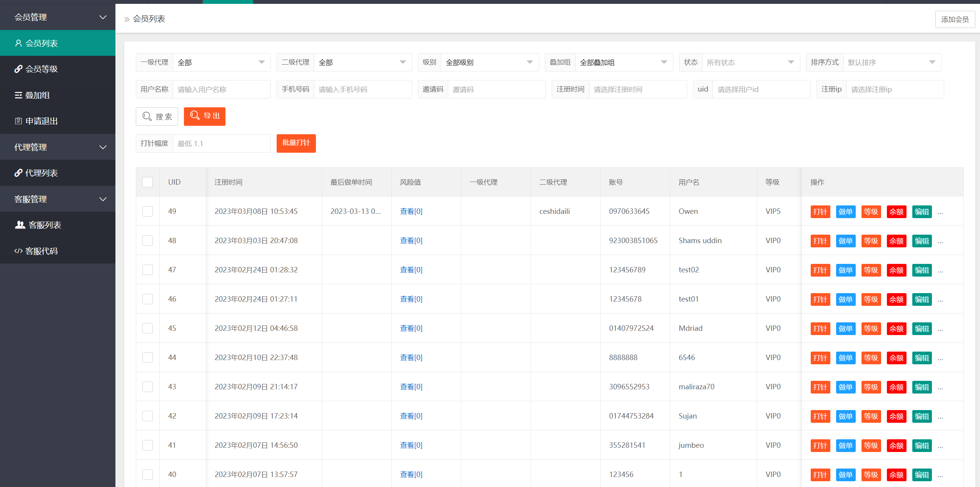Collapse the 代理管理 menu group
Viewport: 980px width, 487px height.
pos(58,147)
